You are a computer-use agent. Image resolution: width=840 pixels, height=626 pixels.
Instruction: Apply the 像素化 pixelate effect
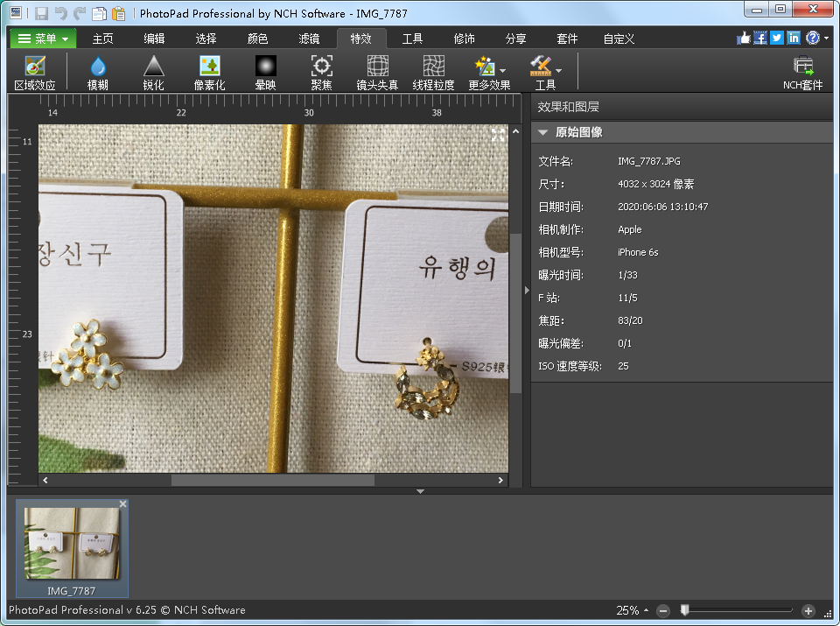coord(209,72)
